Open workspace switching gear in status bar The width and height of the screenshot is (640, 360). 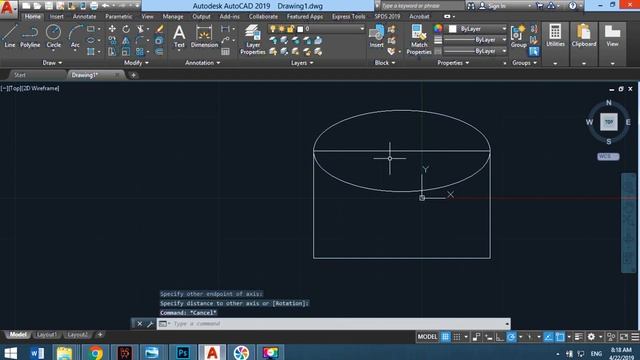591,337
